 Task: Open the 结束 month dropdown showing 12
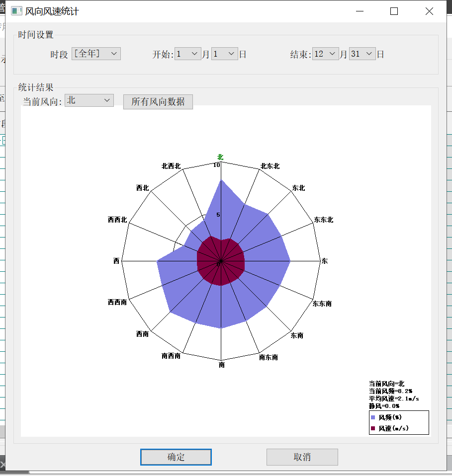[x=326, y=54]
